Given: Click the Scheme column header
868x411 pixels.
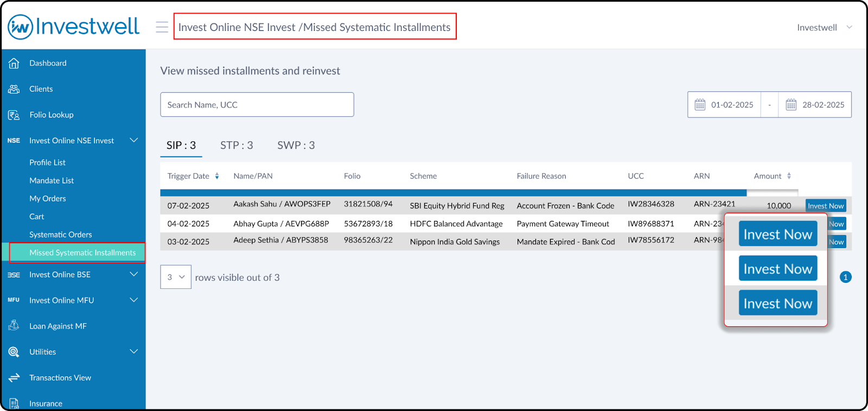Looking at the screenshot, I should pos(423,176).
